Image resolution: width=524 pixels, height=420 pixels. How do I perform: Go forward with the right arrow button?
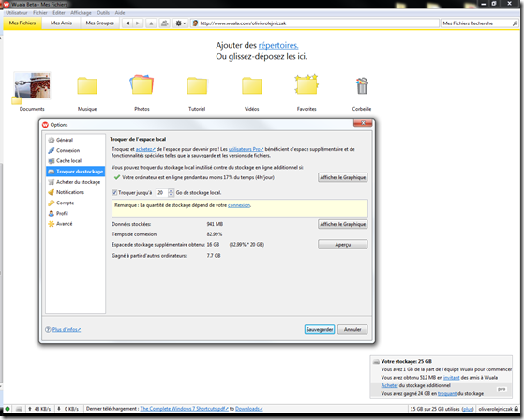click(x=138, y=23)
